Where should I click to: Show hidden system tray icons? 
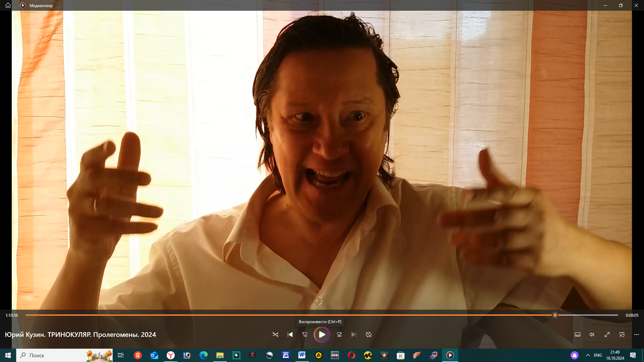tap(588, 355)
